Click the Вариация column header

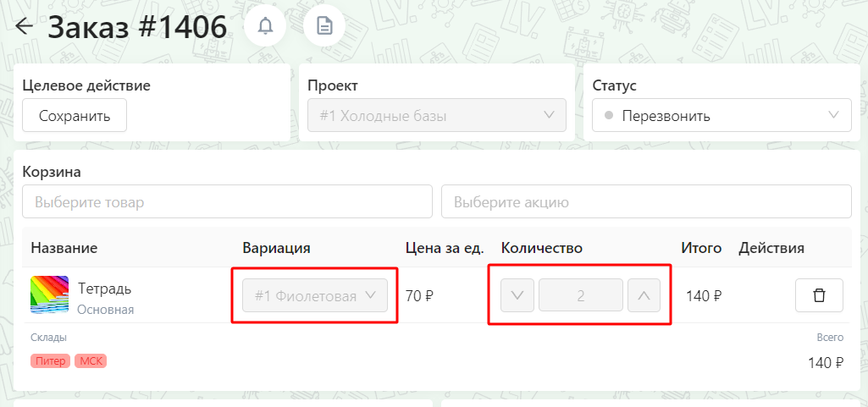(276, 248)
